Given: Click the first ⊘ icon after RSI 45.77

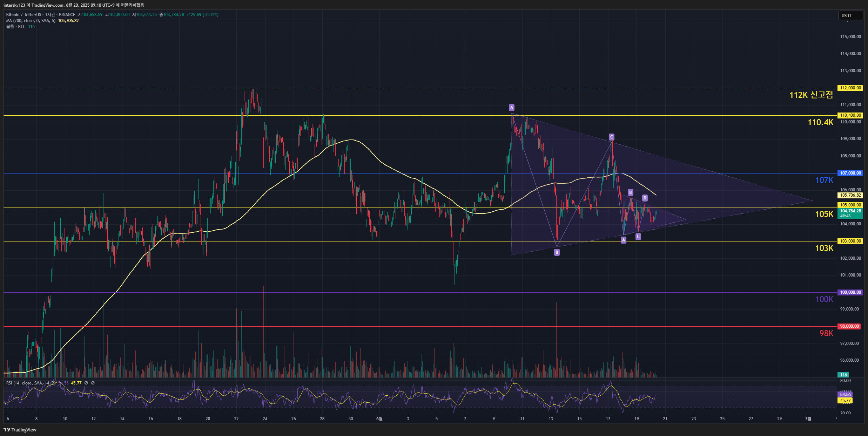Looking at the screenshot, I should (86, 383).
